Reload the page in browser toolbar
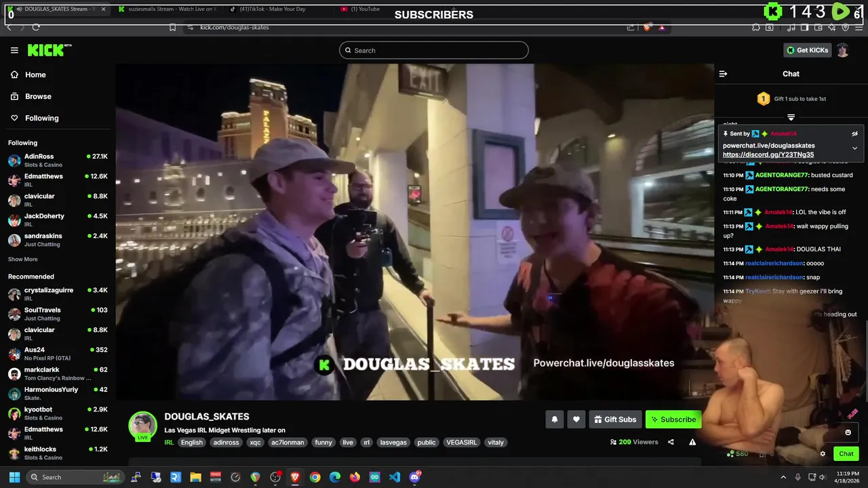 (x=36, y=27)
